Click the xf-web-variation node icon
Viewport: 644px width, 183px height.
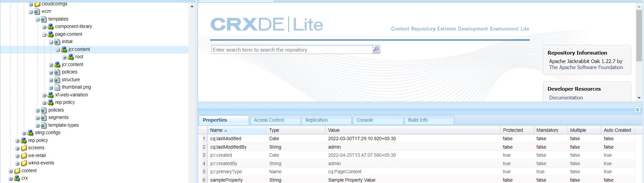pyautogui.click(x=50, y=95)
